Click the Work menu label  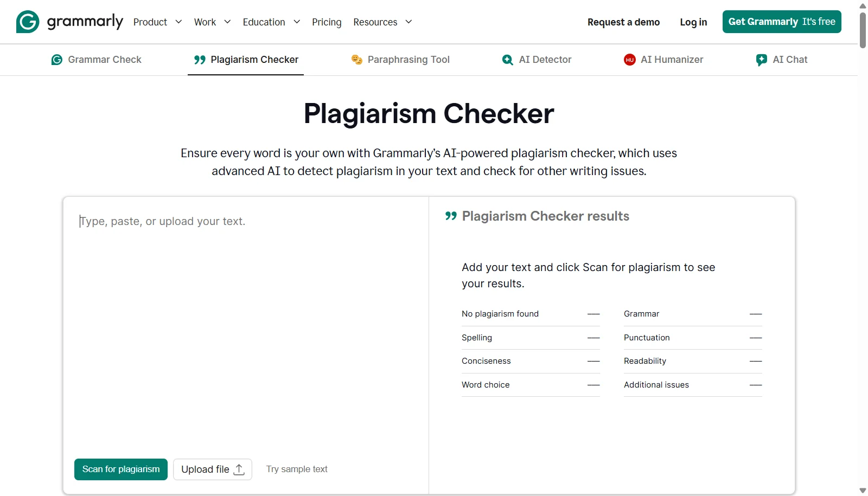(x=205, y=22)
